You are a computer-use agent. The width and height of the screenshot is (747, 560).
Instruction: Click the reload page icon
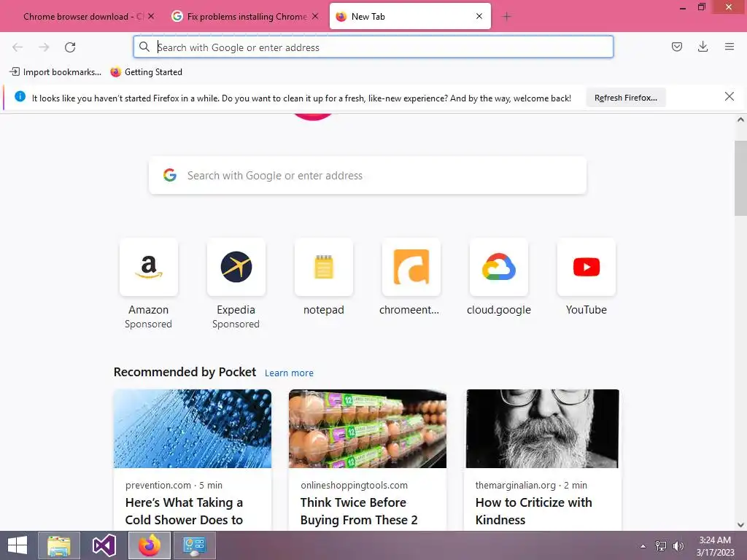(x=70, y=47)
